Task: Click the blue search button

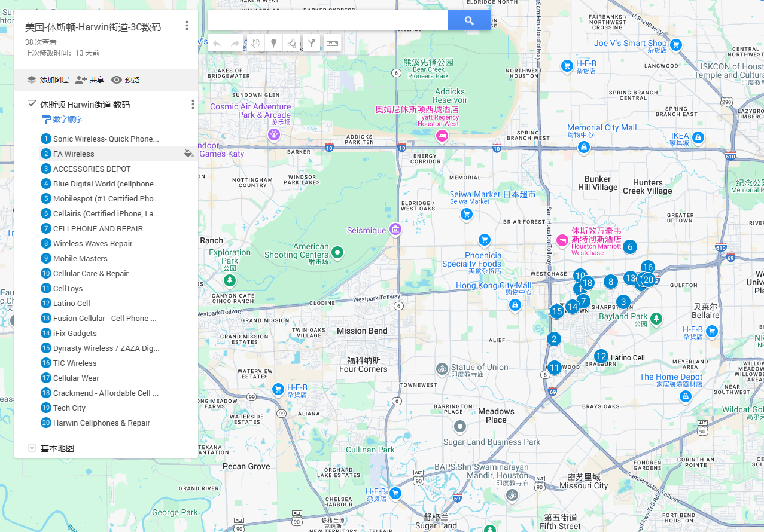Action: tap(469, 20)
